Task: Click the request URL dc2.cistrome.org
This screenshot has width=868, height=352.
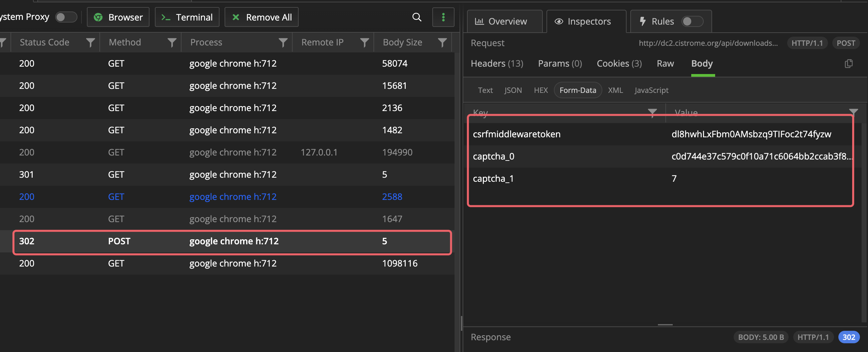Action: 708,43
